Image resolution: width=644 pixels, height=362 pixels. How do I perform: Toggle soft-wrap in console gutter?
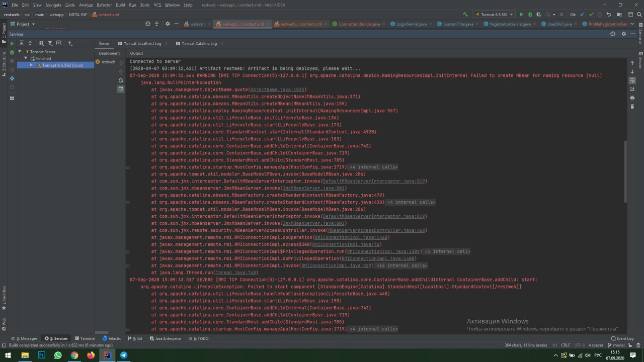coord(632,80)
